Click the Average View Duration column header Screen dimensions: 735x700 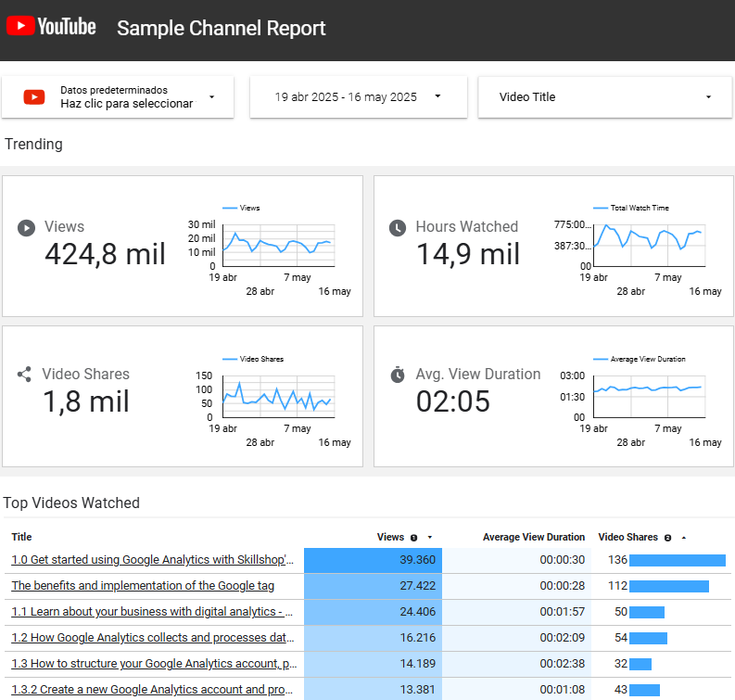[534, 537]
